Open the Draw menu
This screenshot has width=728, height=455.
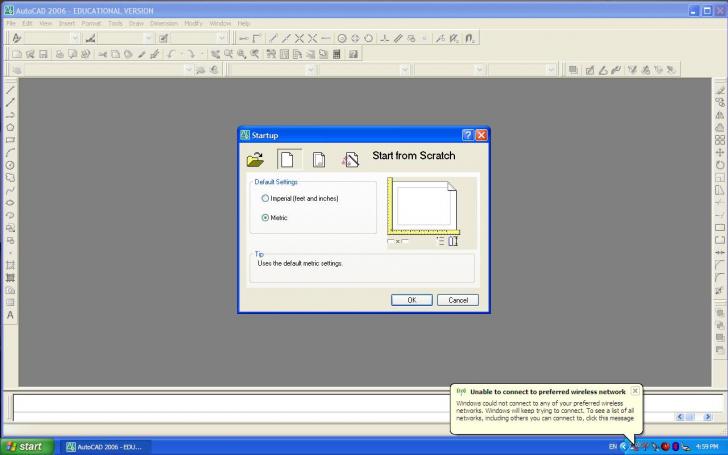[x=136, y=23]
